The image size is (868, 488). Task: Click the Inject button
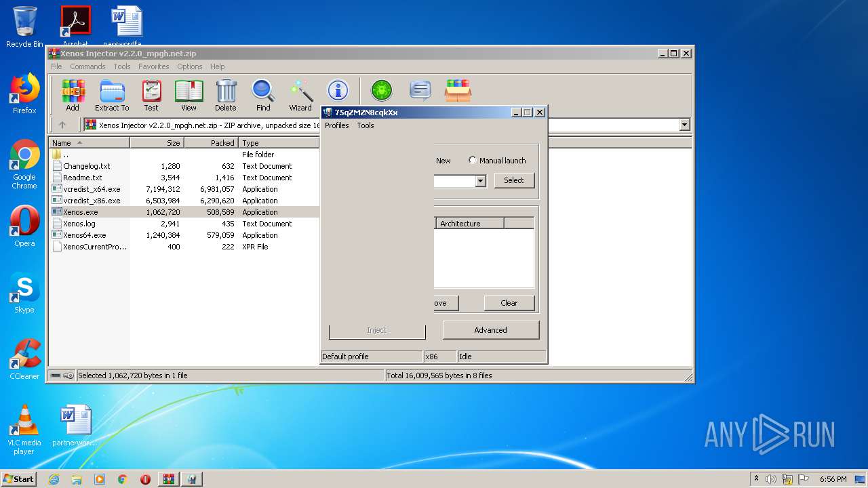377,330
